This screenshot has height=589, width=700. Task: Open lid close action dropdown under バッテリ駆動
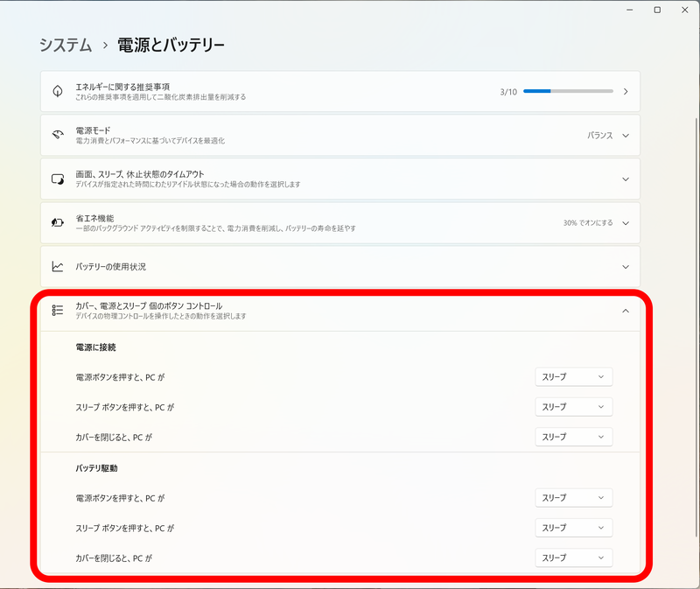(573, 557)
